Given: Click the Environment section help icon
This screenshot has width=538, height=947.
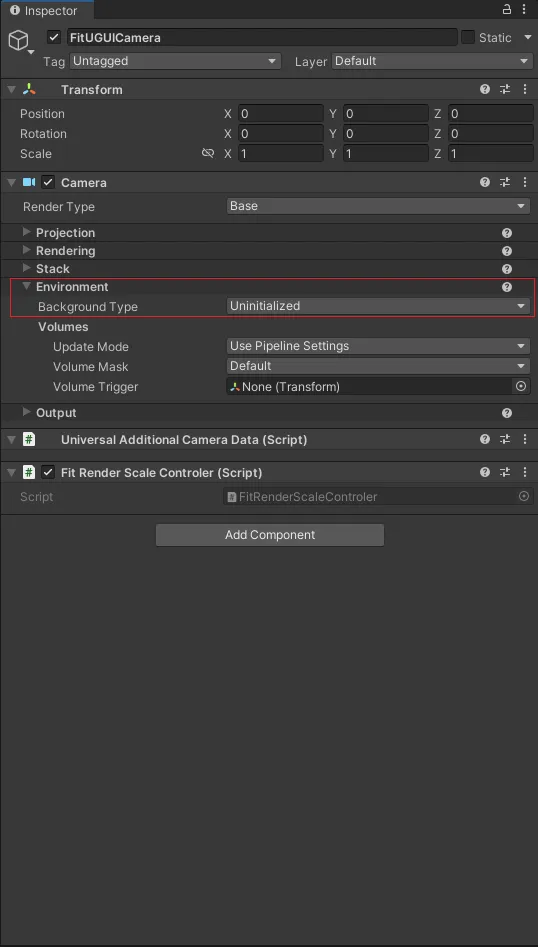Looking at the screenshot, I should (x=507, y=287).
